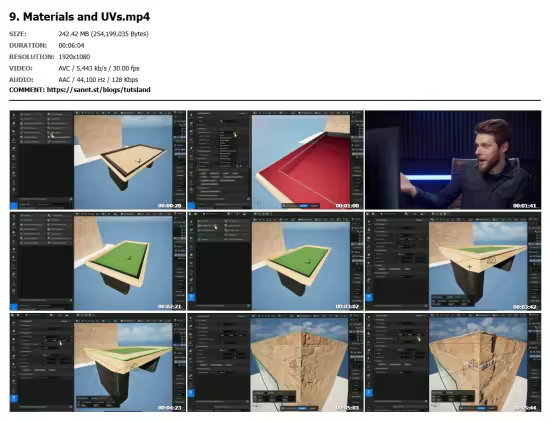Open the thumbnail stamped 00:03:02

pos(275,261)
